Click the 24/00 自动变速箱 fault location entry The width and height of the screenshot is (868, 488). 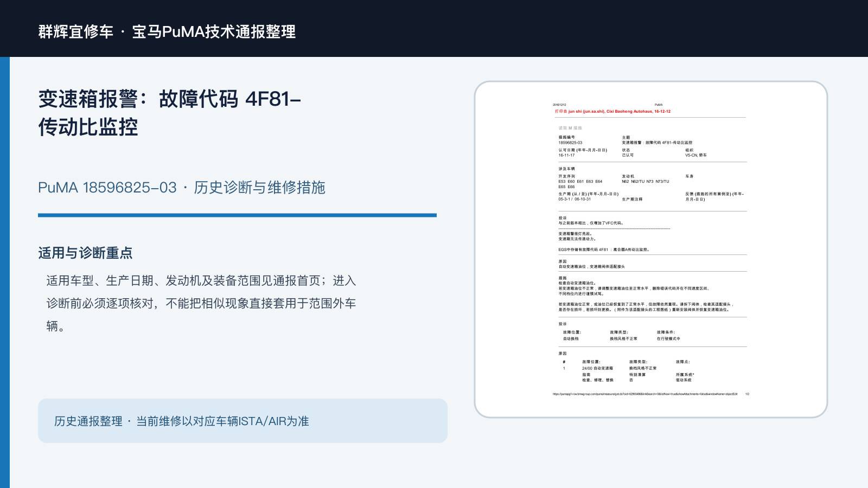pyautogui.click(x=597, y=368)
